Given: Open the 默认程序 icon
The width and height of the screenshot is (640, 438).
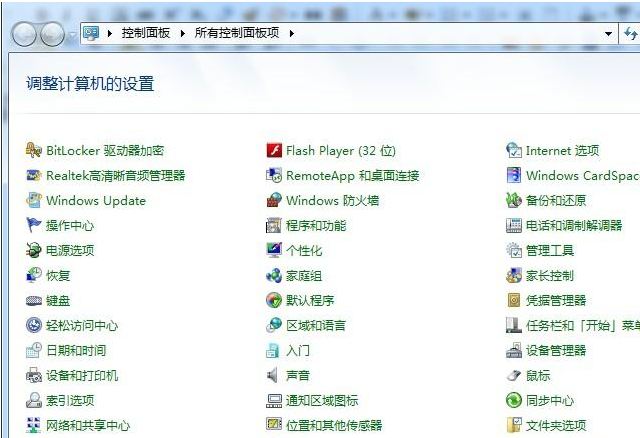Looking at the screenshot, I should click(x=274, y=300).
